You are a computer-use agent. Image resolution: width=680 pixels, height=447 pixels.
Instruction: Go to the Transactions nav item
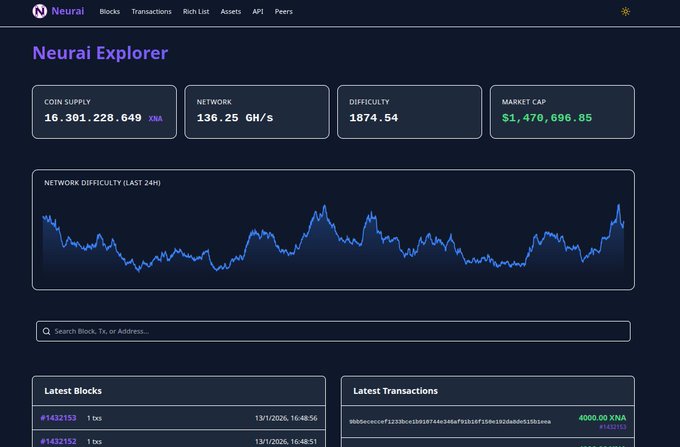(151, 11)
